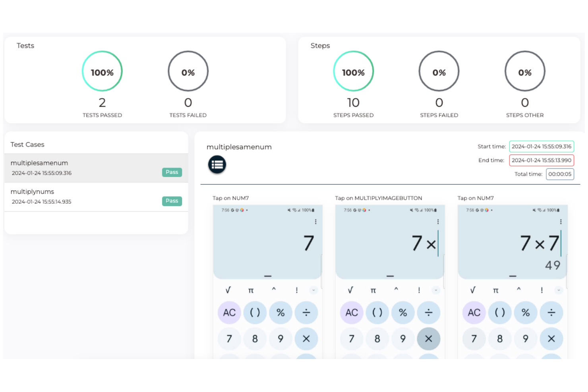Screen dimensions: 588x392
Task: Tap the parentheses icon on the calculator
Action: pyautogui.click(x=255, y=313)
